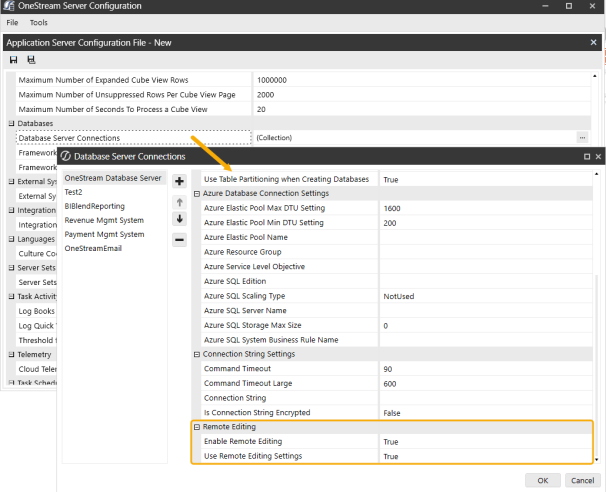The width and height of the screenshot is (606, 492).
Task: Open the File menu
Action: pyautogui.click(x=12, y=23)
